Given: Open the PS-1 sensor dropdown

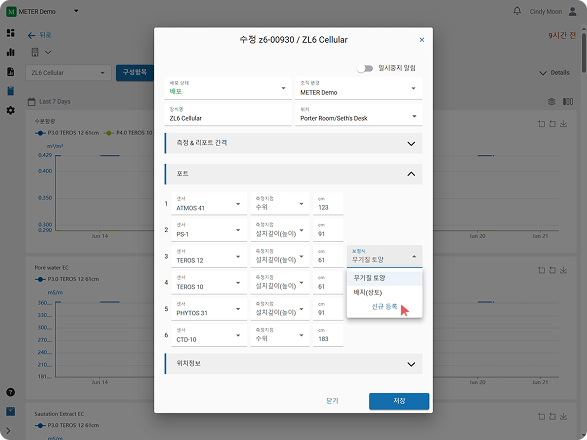Looking at the screenshot, I should pos(209,230).
